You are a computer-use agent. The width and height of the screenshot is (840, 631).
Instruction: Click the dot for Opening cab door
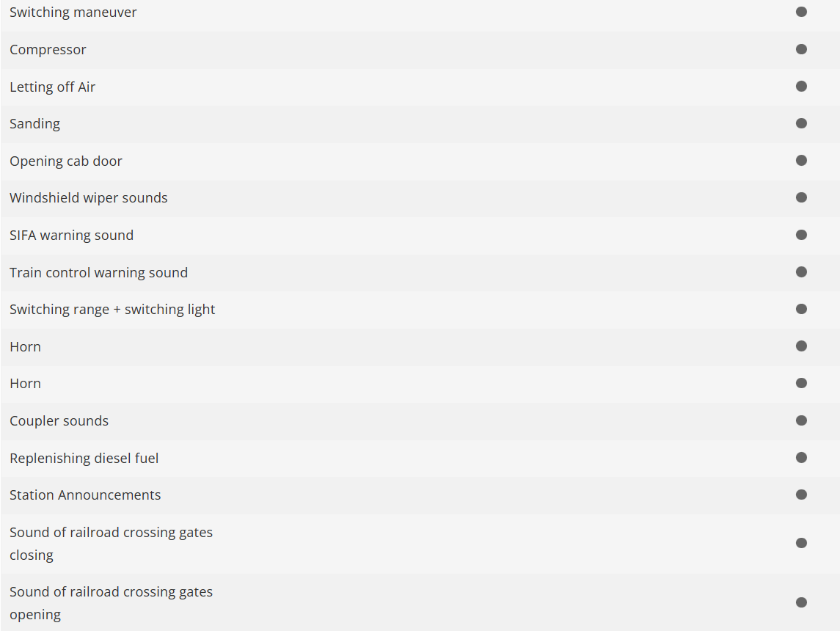[801, 161]
